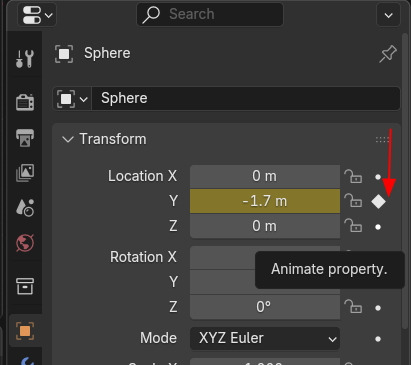Image resolution: width=411 pixels, height=365 pixels.
Task: Open the Render properties tab
Action: click(25, 102)
